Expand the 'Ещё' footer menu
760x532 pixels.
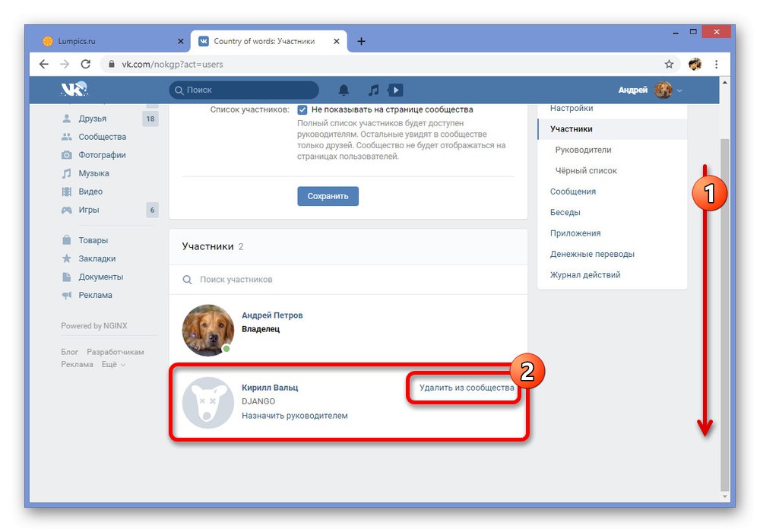click(113, 364)
